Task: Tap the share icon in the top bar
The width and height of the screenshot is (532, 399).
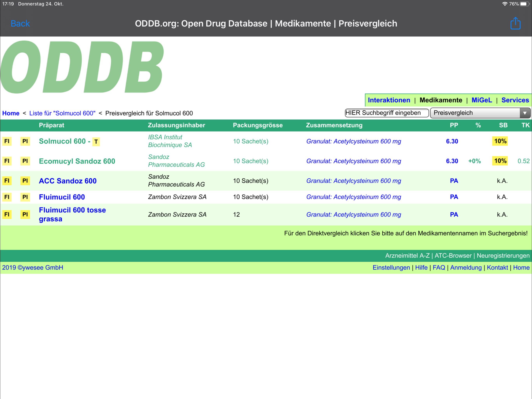Action: click(x=515, y=23)
